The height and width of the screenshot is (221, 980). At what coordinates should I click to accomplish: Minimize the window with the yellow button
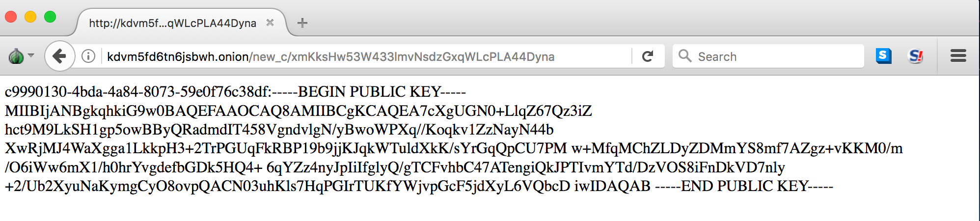[30, 17]
